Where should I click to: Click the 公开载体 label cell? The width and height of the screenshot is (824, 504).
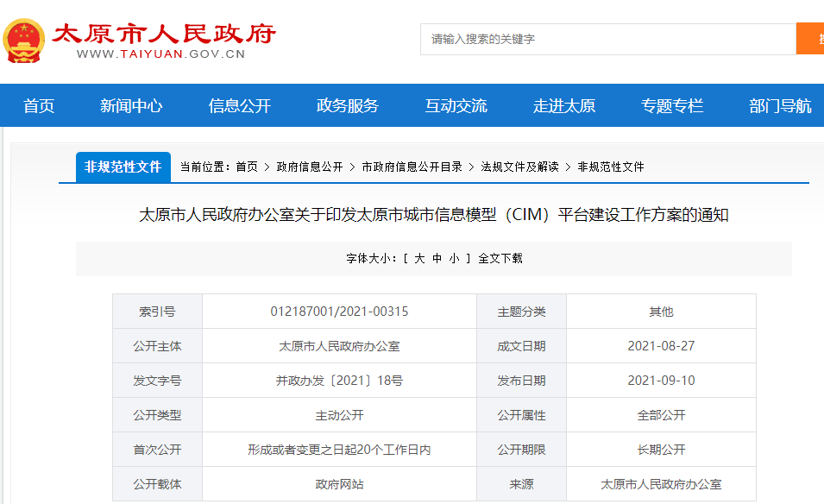pyautogui.click(x=157, y=484)
